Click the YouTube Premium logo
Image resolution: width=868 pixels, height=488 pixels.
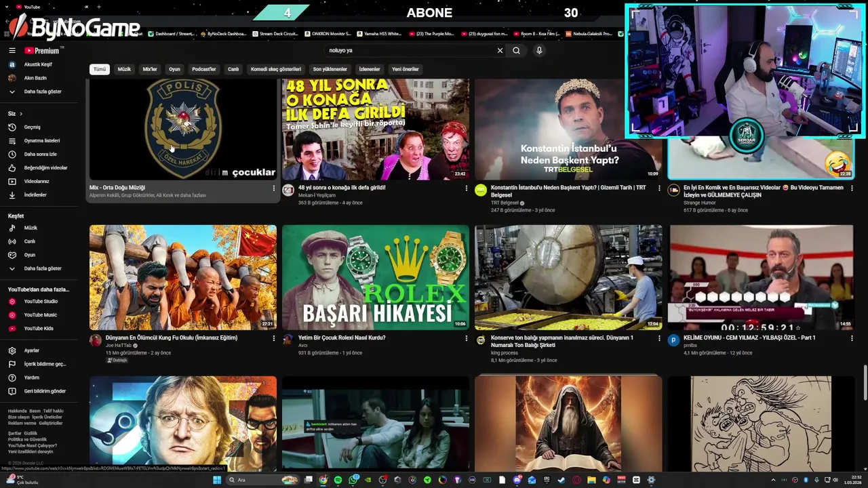point(42,50)
